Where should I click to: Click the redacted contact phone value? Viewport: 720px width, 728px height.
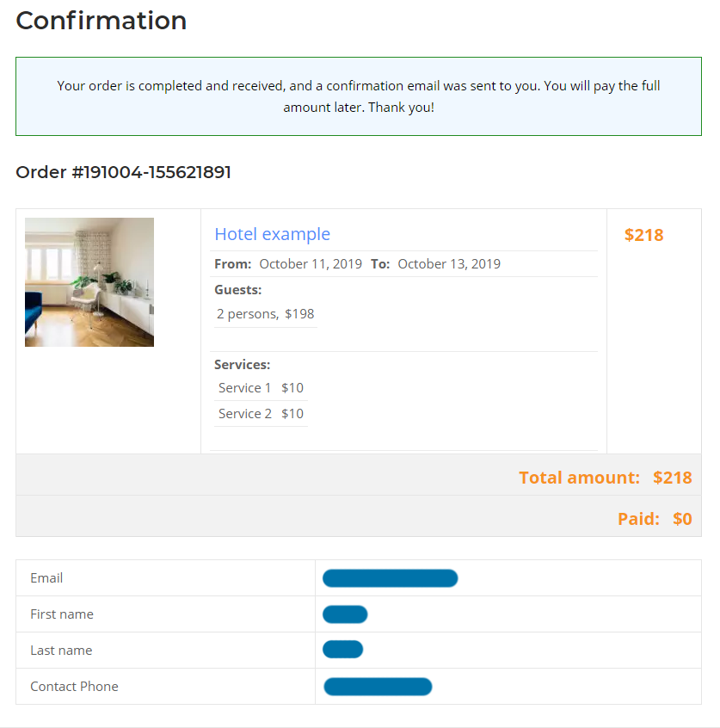378,687
